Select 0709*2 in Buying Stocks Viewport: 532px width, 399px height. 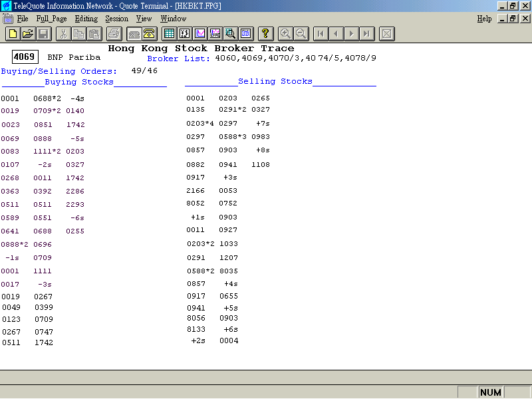pyautogui.click(x=47, y=111)
